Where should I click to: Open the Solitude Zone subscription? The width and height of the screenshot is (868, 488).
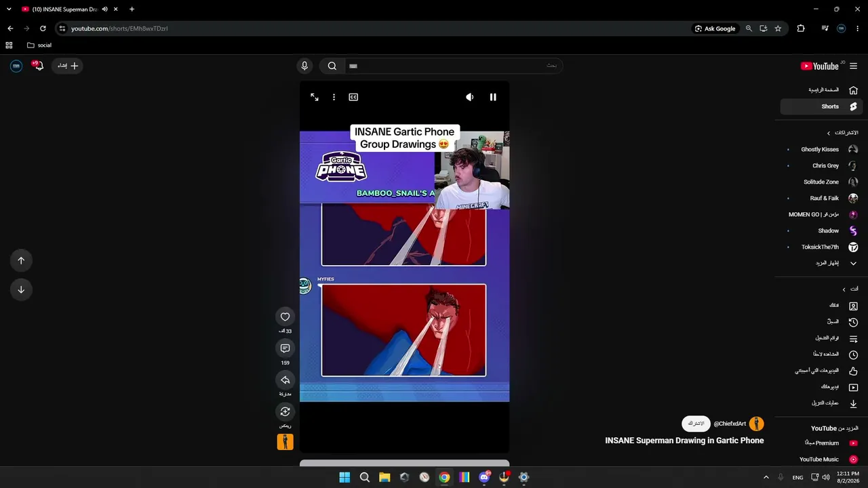[x=821, y=182]
